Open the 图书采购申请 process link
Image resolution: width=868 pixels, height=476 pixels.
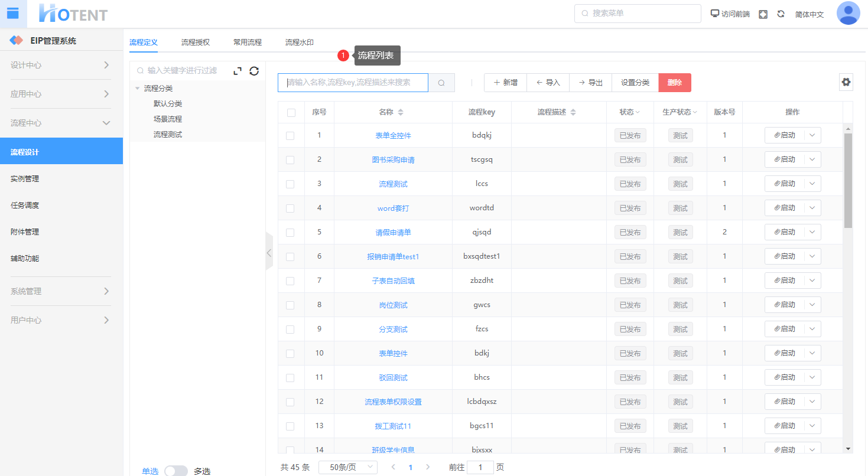coord(393,160)
